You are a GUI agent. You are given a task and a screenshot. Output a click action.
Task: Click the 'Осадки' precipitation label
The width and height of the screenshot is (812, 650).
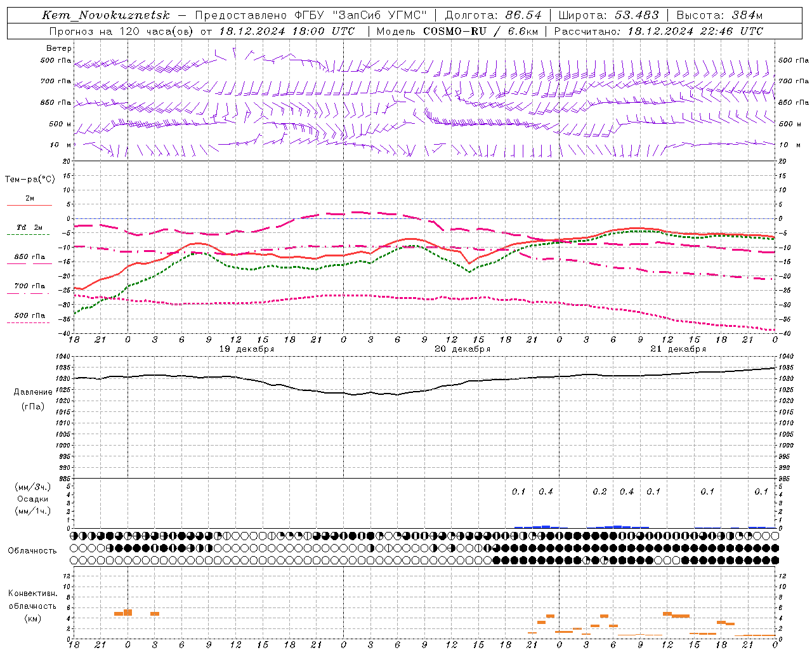(33, 499)
